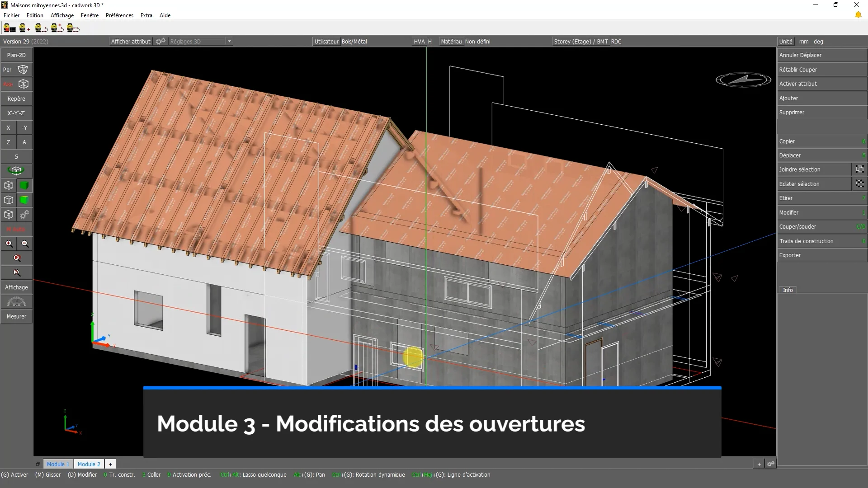Open the Préférences menu
This screenshot has height=488, width=868.
(x=119, y=15)
